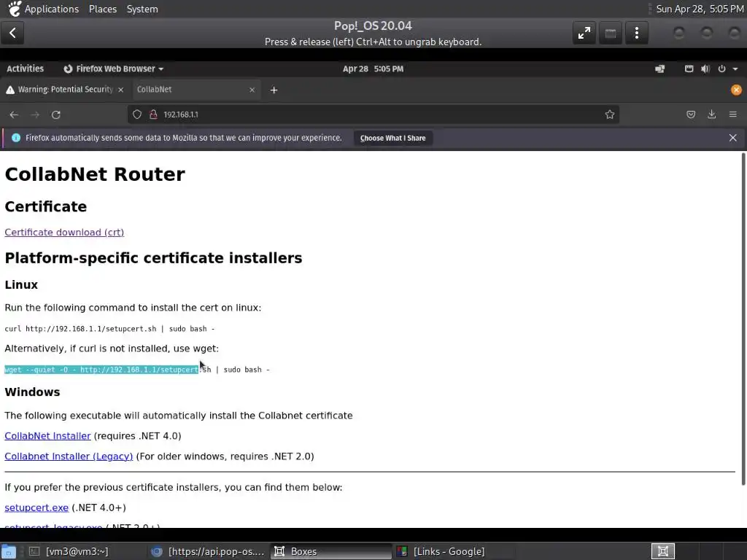The width and height of the screenshot is (747, 560).
Task: Click the curl setupcert.sh command text
Action: [x=109, y=329]
